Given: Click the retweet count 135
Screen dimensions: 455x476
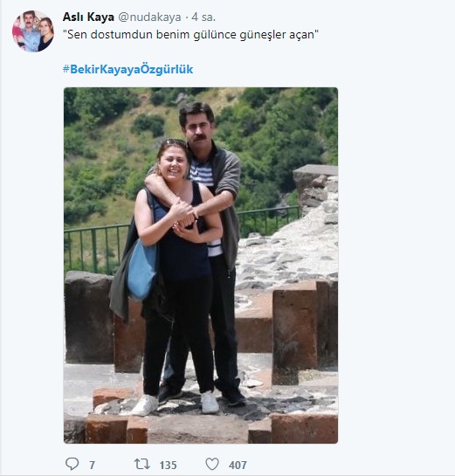Looking at the screenshot, I should point(169,465).
